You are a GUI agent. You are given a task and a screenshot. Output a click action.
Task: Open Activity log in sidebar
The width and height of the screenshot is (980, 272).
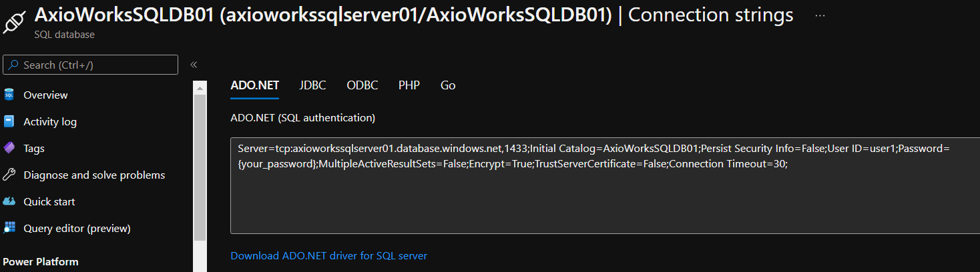(x=50, y=121)
